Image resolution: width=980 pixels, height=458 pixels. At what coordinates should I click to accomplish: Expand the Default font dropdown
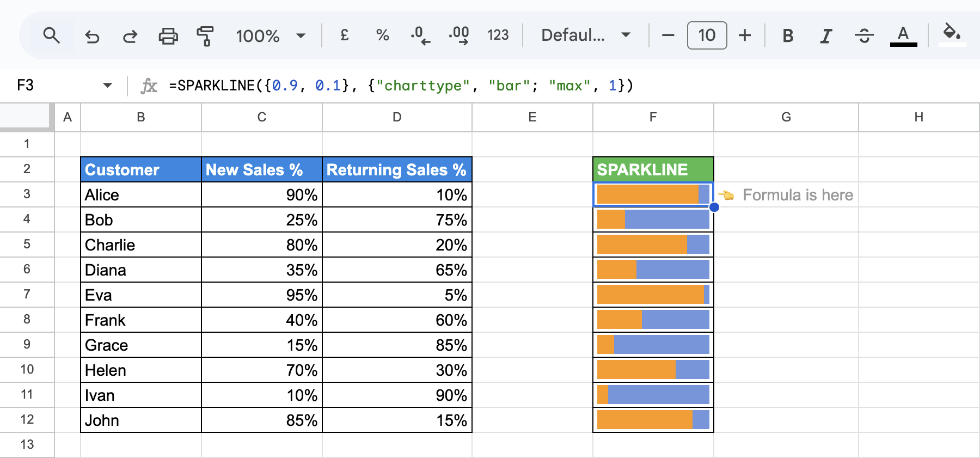pyautogui.click(x=585, y=36)
